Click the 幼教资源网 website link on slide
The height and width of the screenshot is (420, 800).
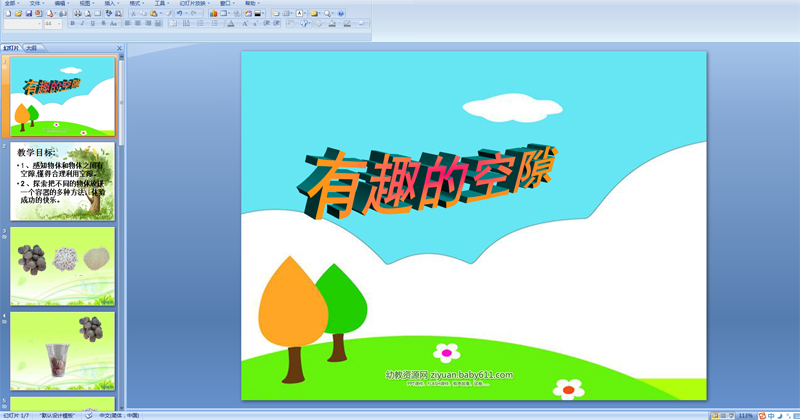click(449, 375)
